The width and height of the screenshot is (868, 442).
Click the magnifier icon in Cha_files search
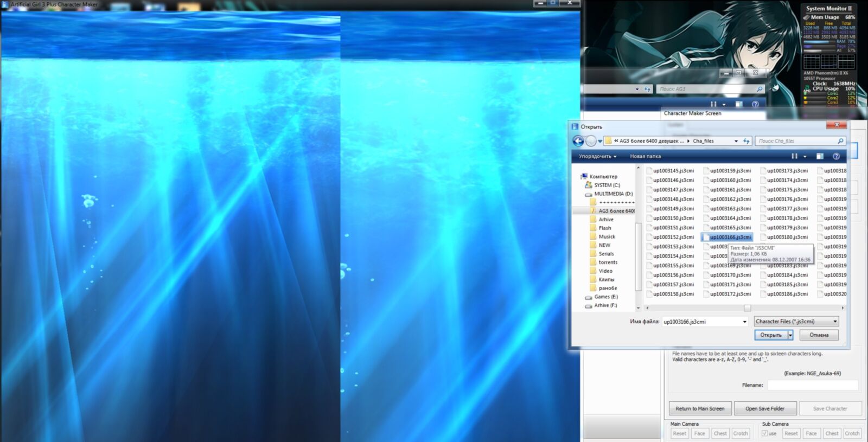[x=841, y=141]
